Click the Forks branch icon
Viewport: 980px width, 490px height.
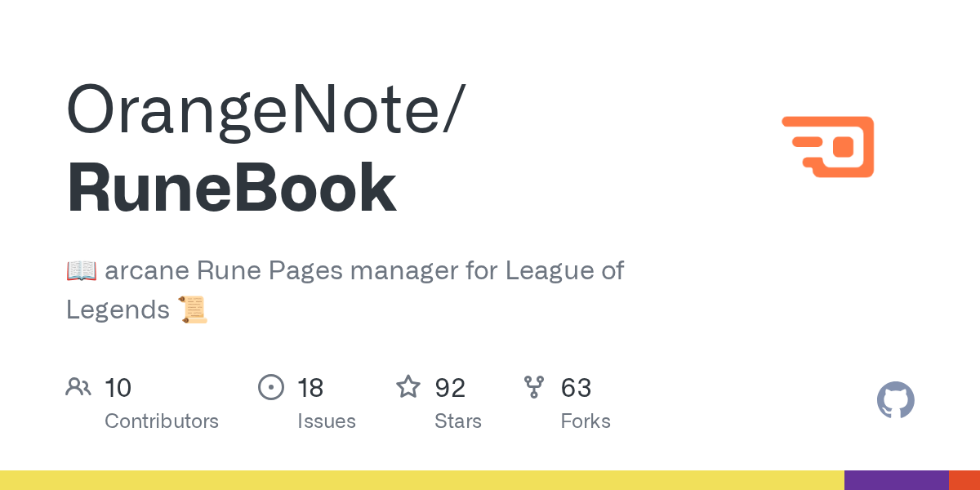coord(534,387)
